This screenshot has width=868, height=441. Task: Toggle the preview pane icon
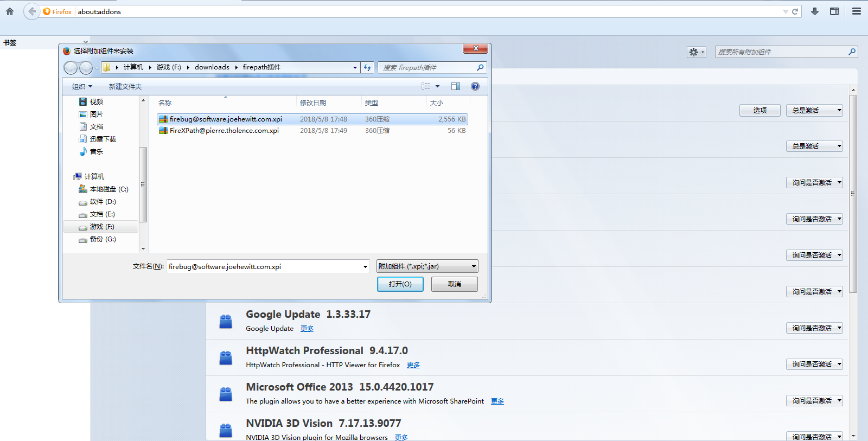(456, 86)
